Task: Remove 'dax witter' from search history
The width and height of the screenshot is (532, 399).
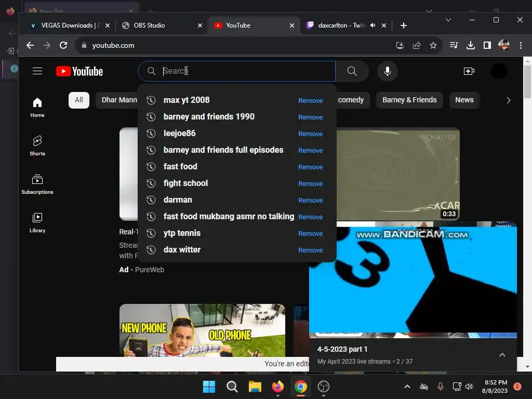Action: [x=310, y=250]
